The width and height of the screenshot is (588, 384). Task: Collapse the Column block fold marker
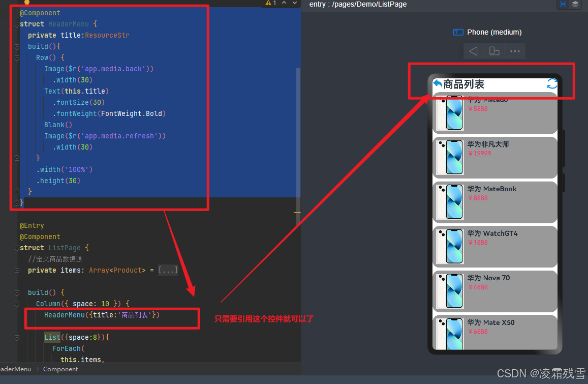(x=17, y=304)
